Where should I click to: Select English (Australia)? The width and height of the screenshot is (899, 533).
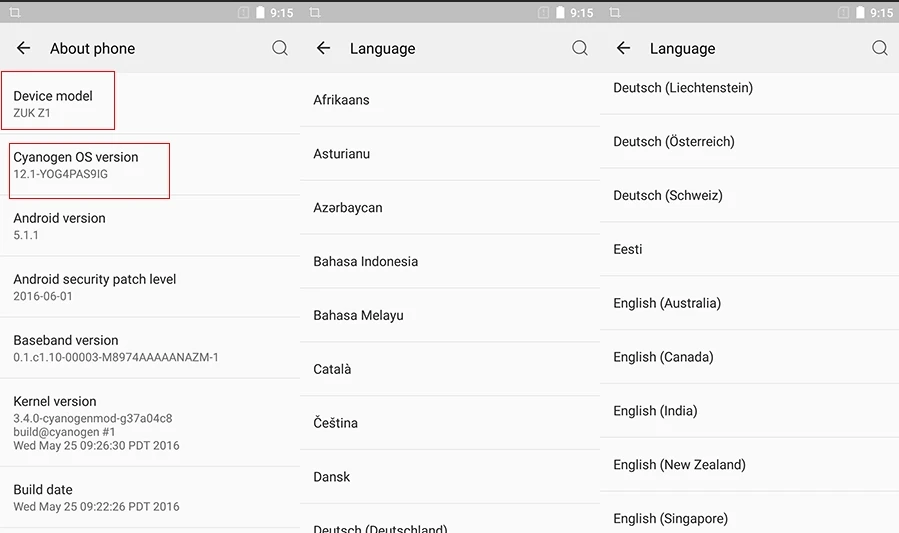tap(749, 303)
